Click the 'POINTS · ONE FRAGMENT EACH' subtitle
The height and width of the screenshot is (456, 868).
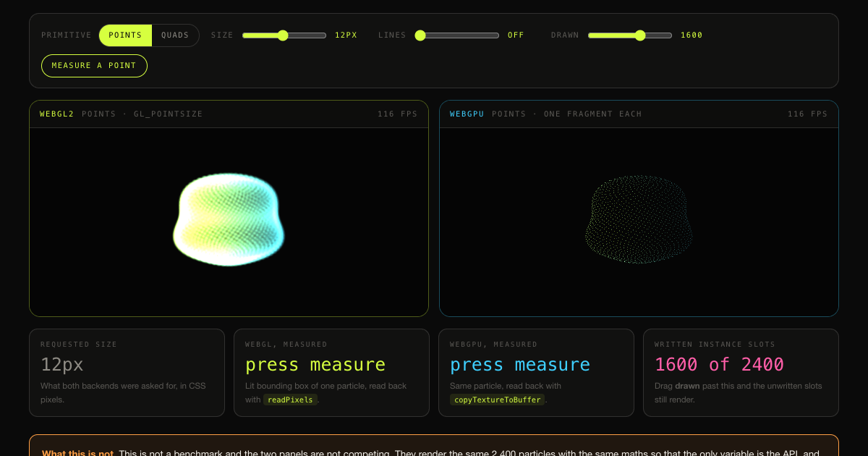(x=567, y=114)
